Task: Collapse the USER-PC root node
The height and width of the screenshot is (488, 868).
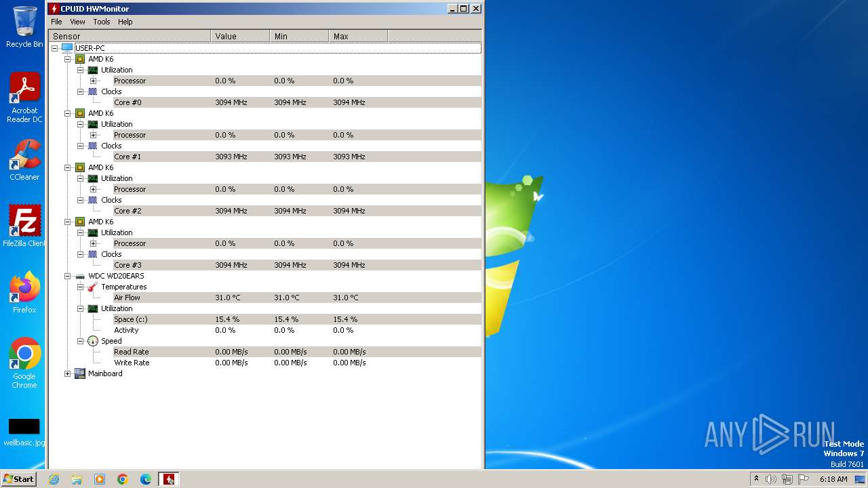Action: pyautogui.click(x=54, y=48)
